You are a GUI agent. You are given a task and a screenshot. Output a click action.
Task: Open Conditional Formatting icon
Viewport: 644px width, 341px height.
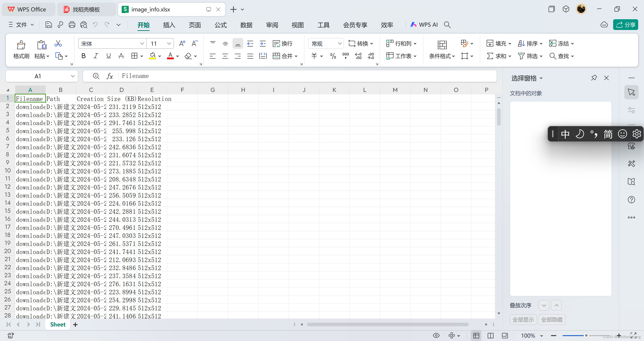point(442,45)
